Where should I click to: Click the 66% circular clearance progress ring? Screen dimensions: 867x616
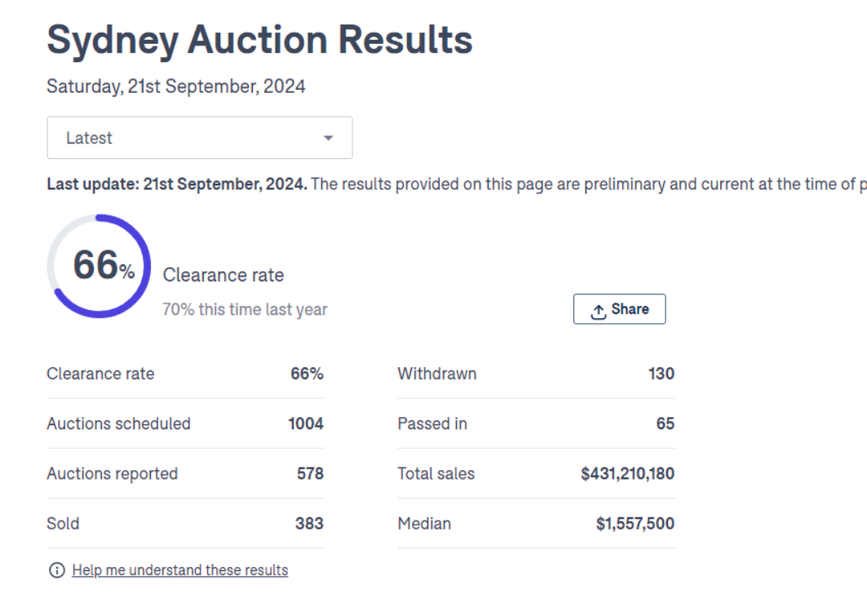click(100, 266)
